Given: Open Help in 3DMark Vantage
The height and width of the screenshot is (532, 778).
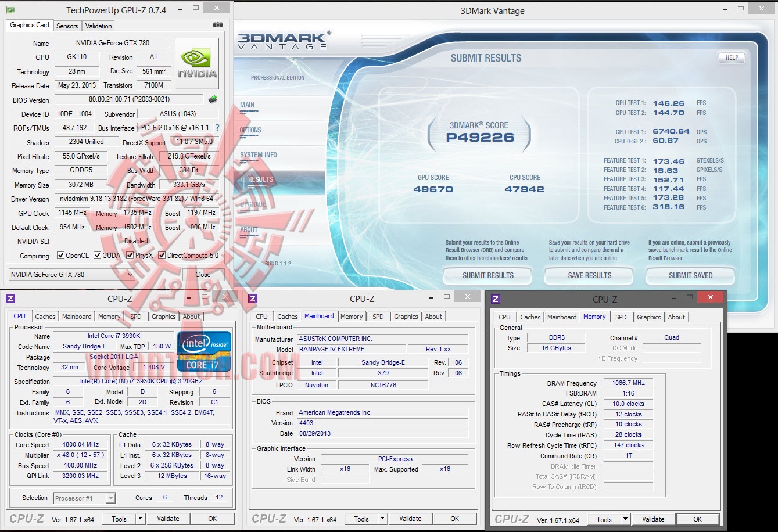Looking at the screenshot, I should click(x=732, y=57).
